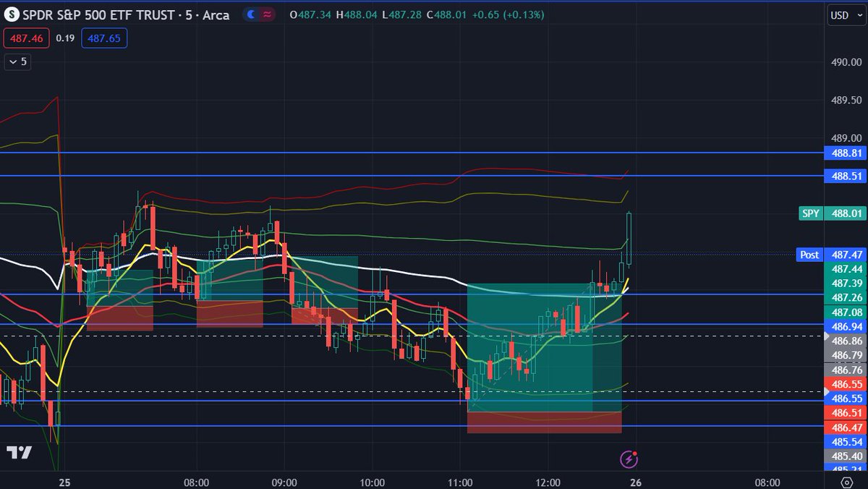Click the 25 date label on time axis

click(x=64, y=482)
